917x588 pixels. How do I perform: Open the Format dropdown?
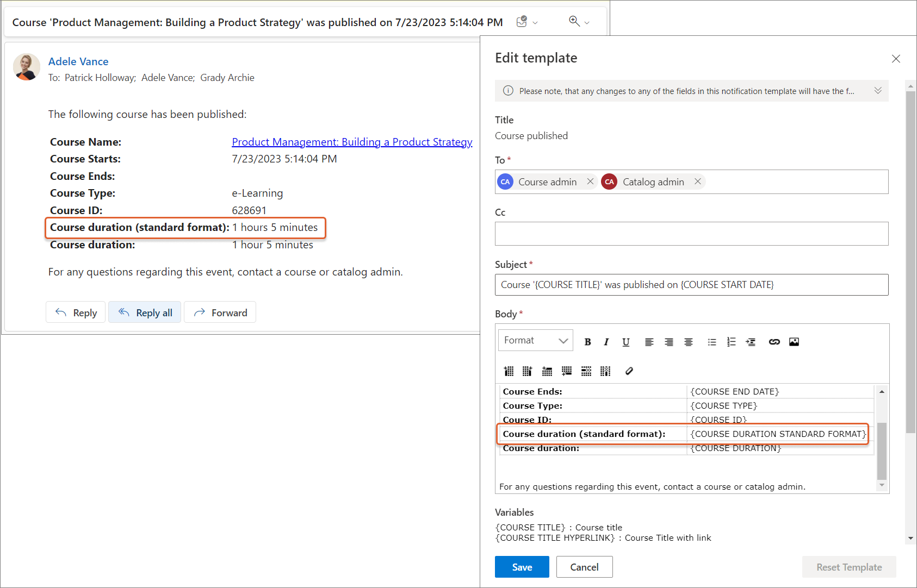(x=535, y=341)
